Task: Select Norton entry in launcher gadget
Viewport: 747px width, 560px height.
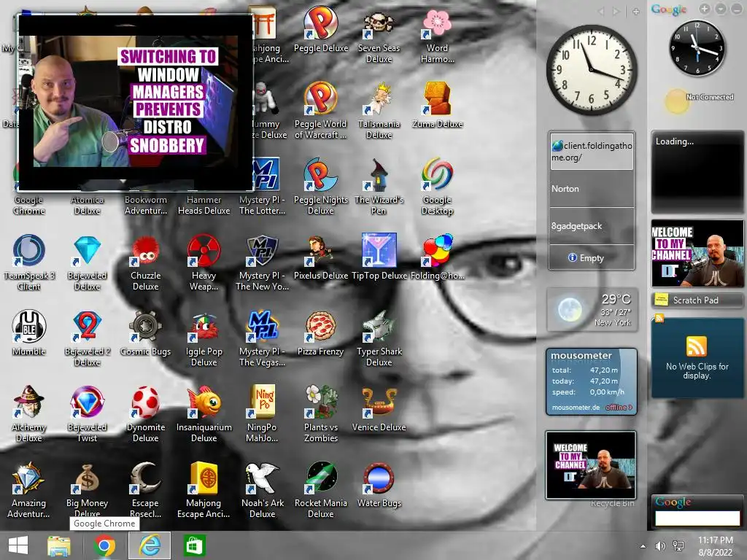Action: (x=592, y=189)
